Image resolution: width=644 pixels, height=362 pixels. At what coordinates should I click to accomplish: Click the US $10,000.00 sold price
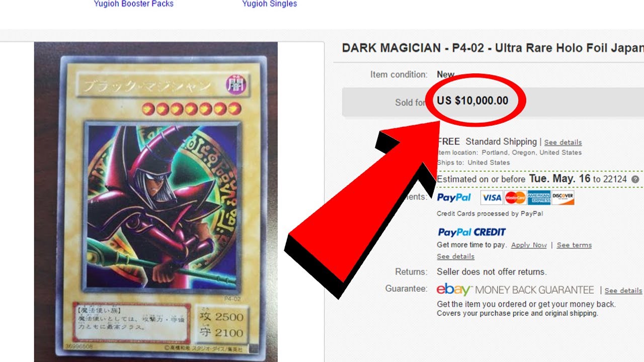[x=472, y=101]
